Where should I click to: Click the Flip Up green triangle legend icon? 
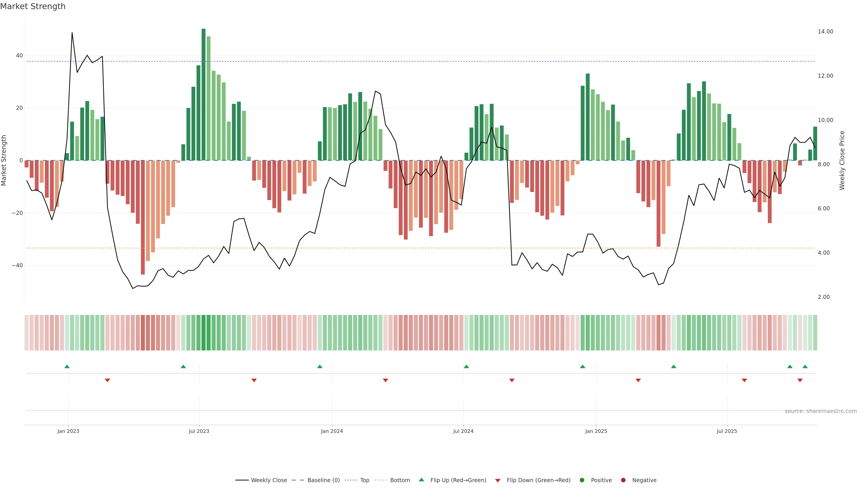pos(421,480)
